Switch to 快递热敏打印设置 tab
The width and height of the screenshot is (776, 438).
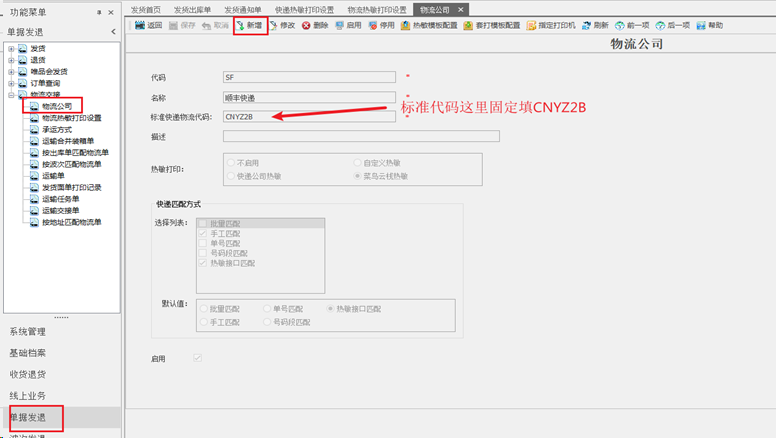pos(304,10)
